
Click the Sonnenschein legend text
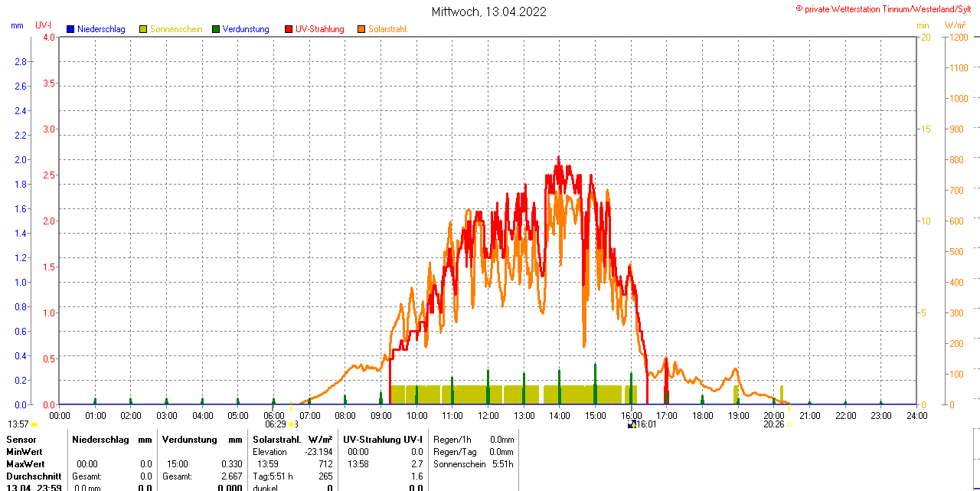pyautogui.click(x=176, y=29)
